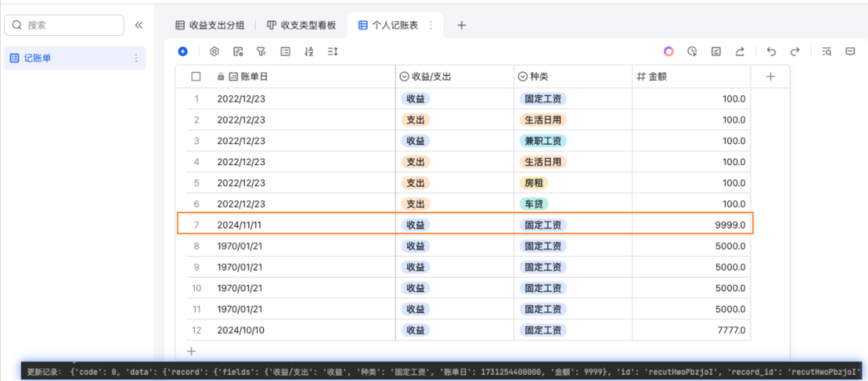The height and width of the screenshot is (381, 868).
Task: Select 记账单 table in sidebar
Action: tap(75, 59)
